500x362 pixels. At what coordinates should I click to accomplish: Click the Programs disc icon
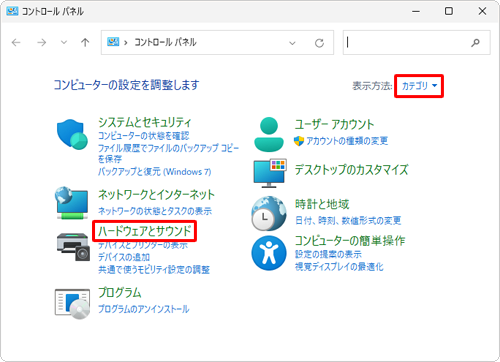pyautogui.click(x=72, y=304)
